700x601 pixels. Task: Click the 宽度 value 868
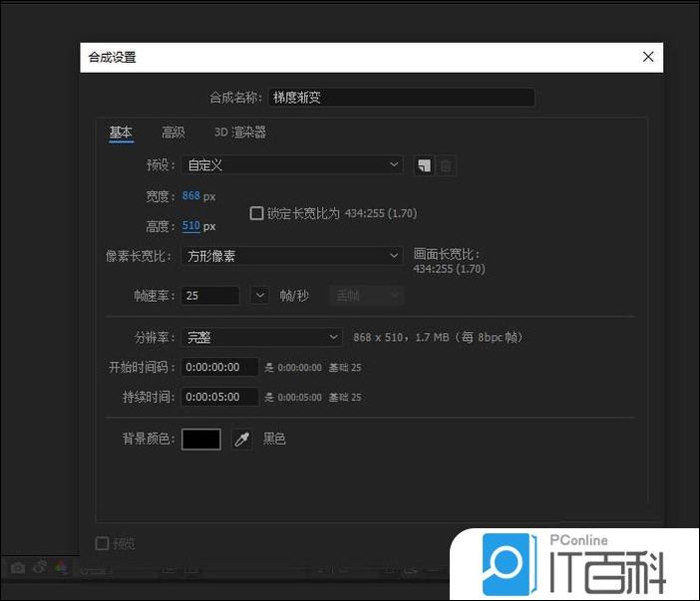191,196
